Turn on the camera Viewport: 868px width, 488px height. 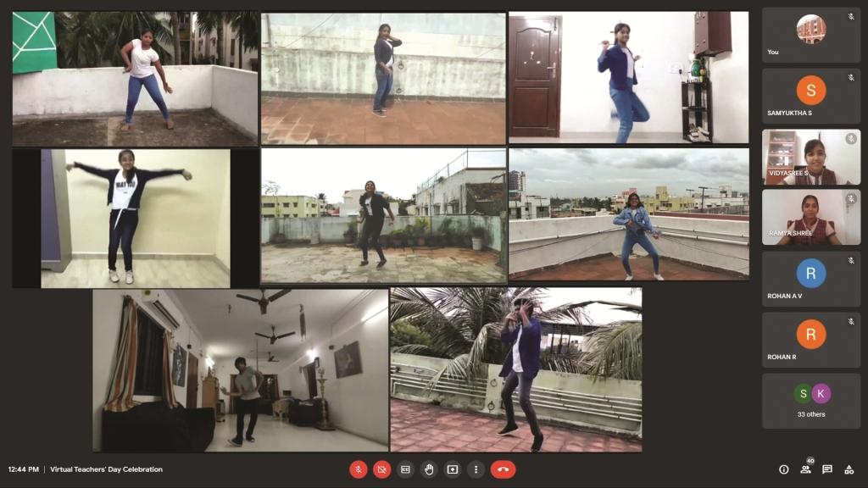(x=382, y=469)
